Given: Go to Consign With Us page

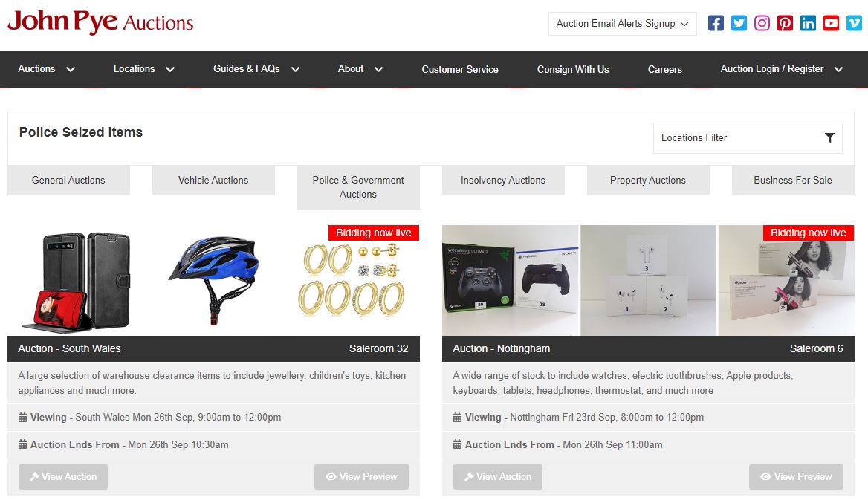Looking at the screenshot, I should coord(573,69).
